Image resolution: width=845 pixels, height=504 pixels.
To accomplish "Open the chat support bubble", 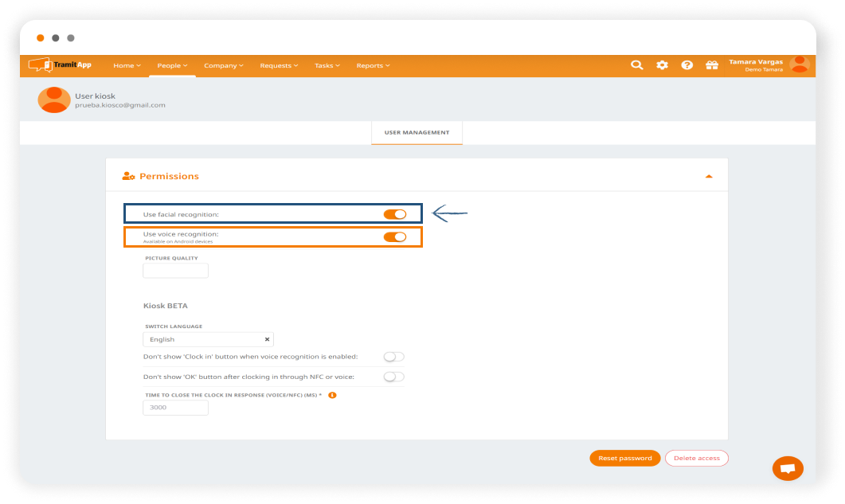I will coord(788,468).
